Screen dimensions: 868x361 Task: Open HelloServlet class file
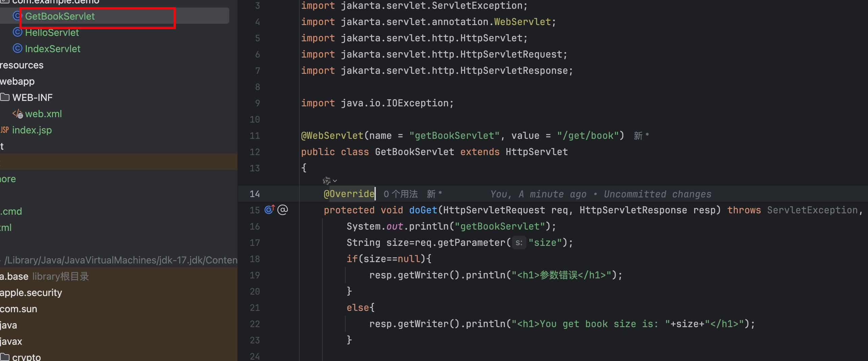coord(52,33)
